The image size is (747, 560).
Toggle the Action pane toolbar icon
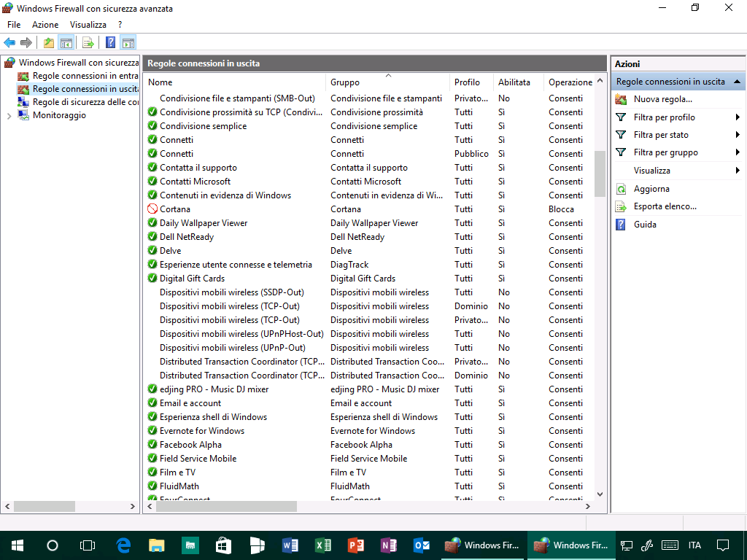pyautogui.click(x=128, y=42)
